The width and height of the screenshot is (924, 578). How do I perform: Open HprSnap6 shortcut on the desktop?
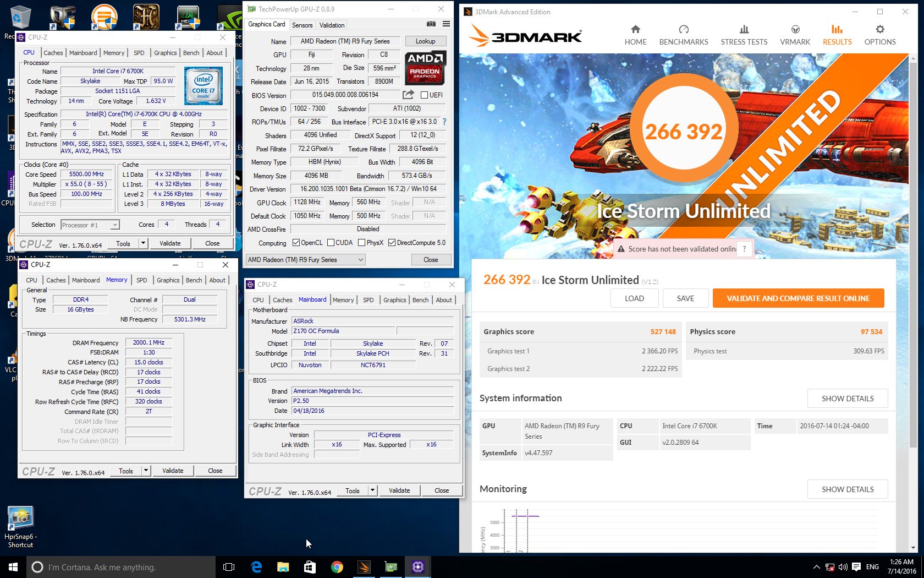20,527
